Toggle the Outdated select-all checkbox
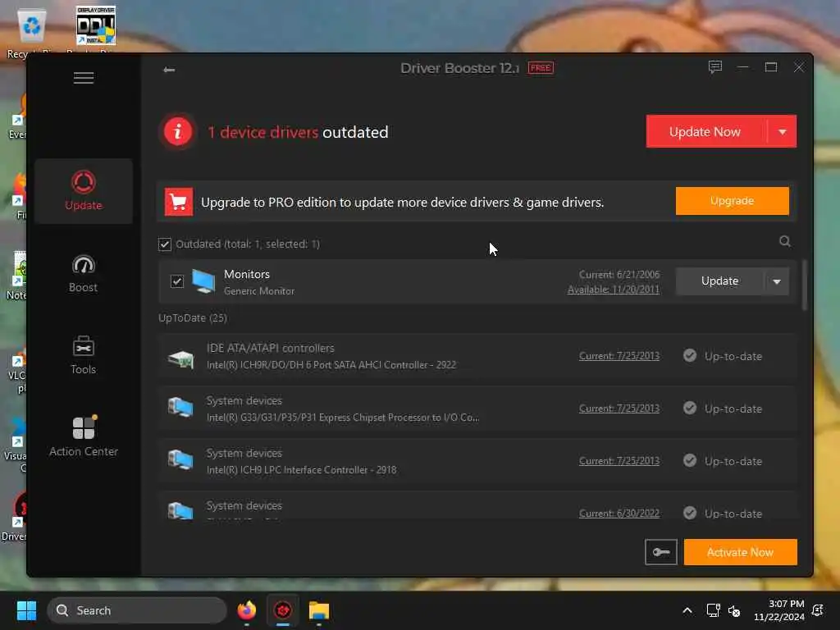 tap(164, 244)
